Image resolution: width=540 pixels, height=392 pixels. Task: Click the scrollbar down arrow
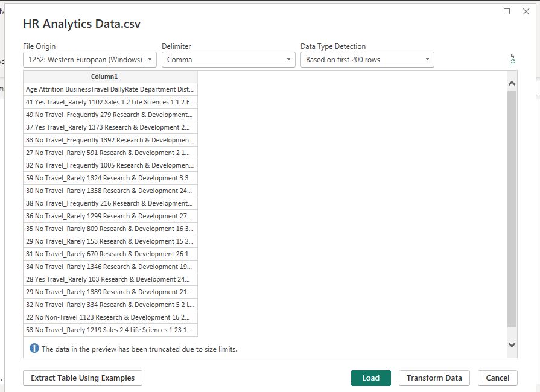pos(512,343)
